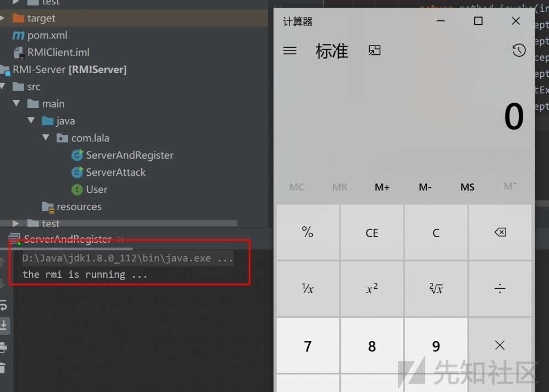Open RMIClient.iml file
Viewport: 549px width, 392px height.
tap(58, 53)
